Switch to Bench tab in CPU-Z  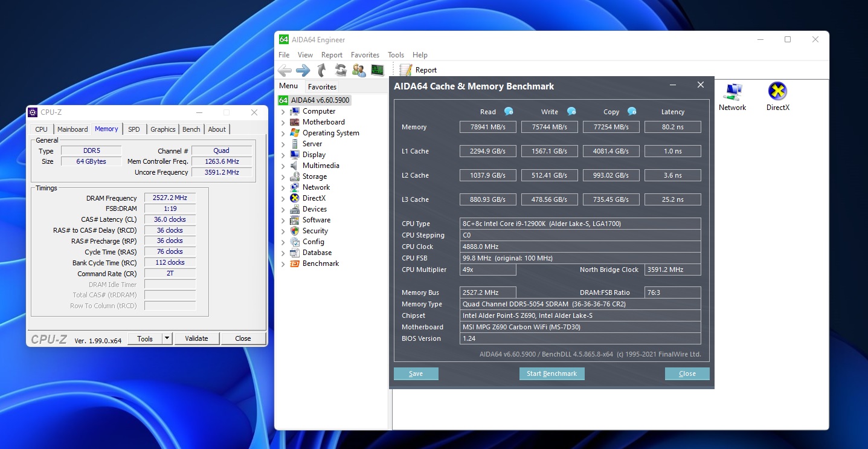(x=191, y=129)
